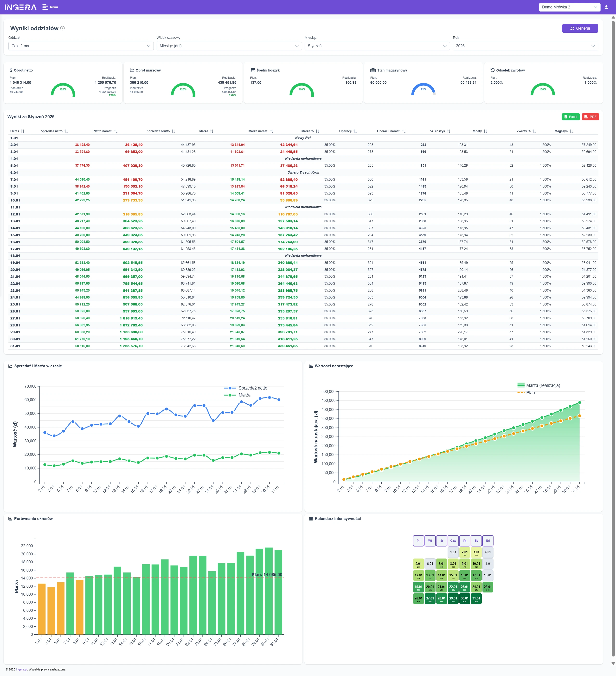
Task: Expand the Widok czasowy dropdown
Action: (229, 46)
